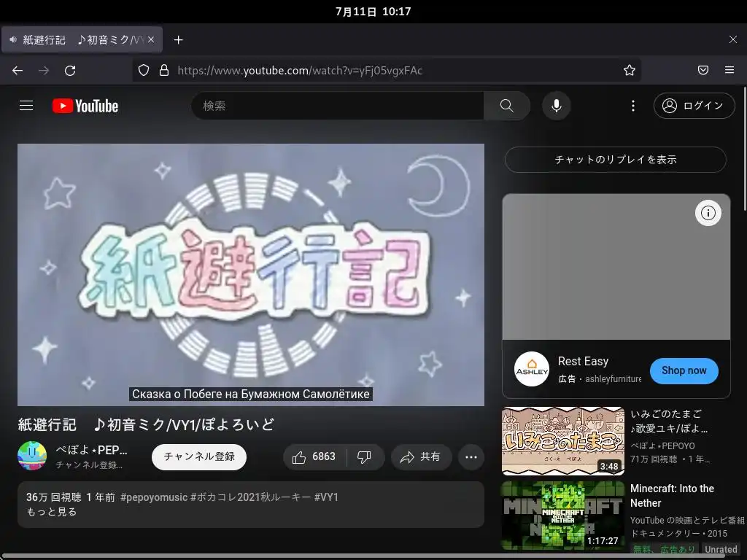Image resolution: width=747 pixels, height=560 pixels.
Task: Close the browser window
Action: (732, 39)
